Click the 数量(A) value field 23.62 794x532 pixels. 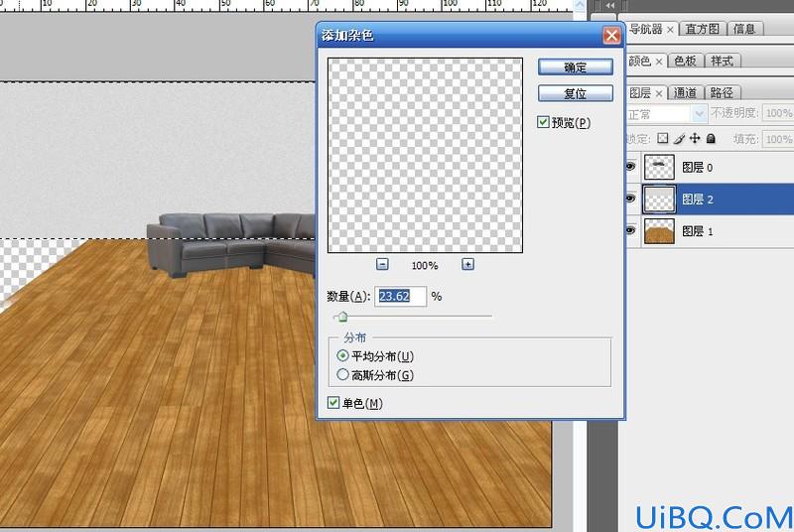pyautogui.click(x=401, y=296)
